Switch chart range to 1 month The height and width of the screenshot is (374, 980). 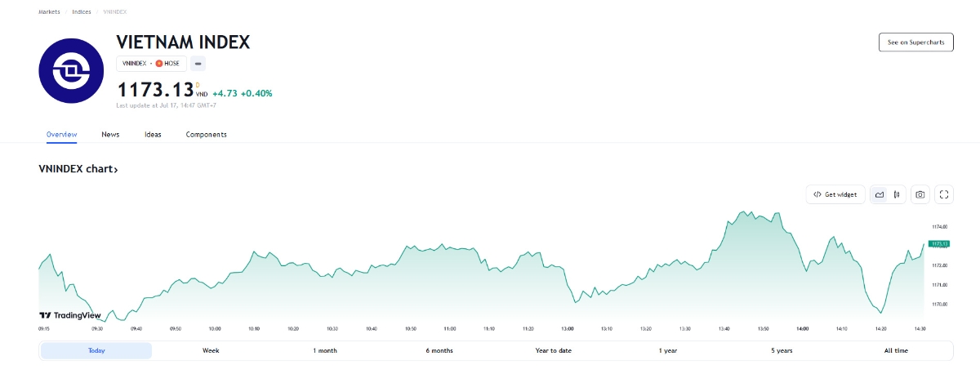(x=325, y=350)
